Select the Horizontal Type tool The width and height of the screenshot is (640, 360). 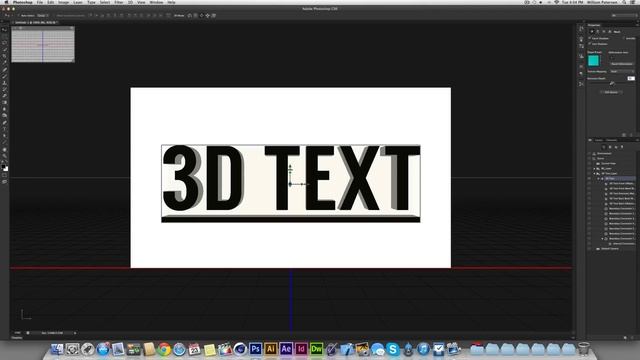tap(5, 129)
